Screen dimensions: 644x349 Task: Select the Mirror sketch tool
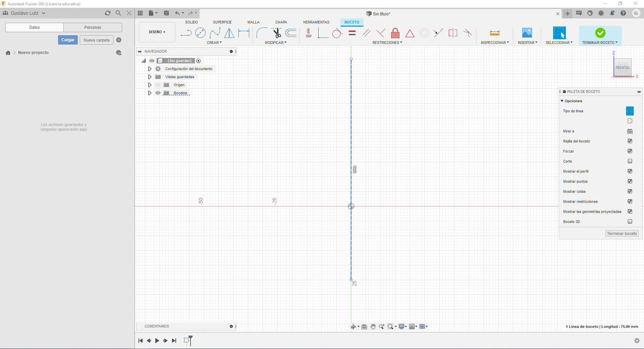tap(229, 33)
